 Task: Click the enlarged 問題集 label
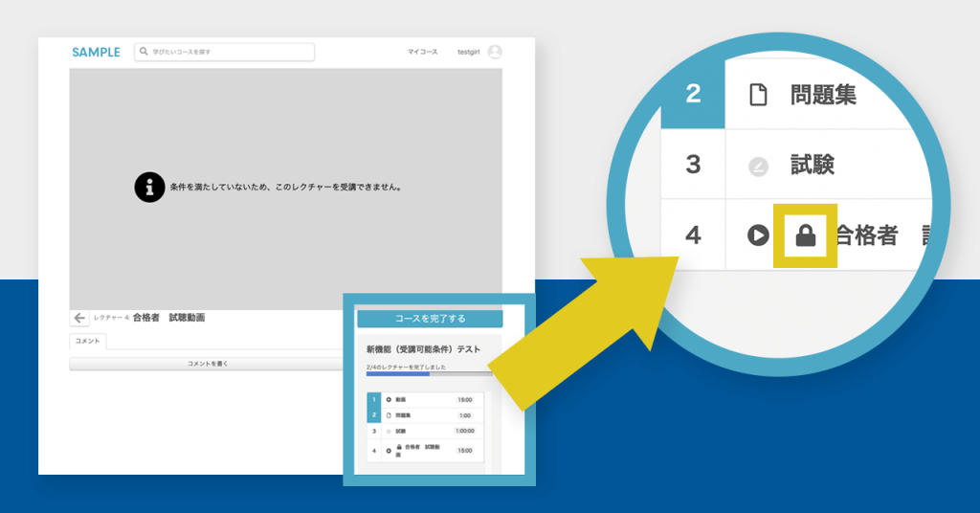(823, 95)
